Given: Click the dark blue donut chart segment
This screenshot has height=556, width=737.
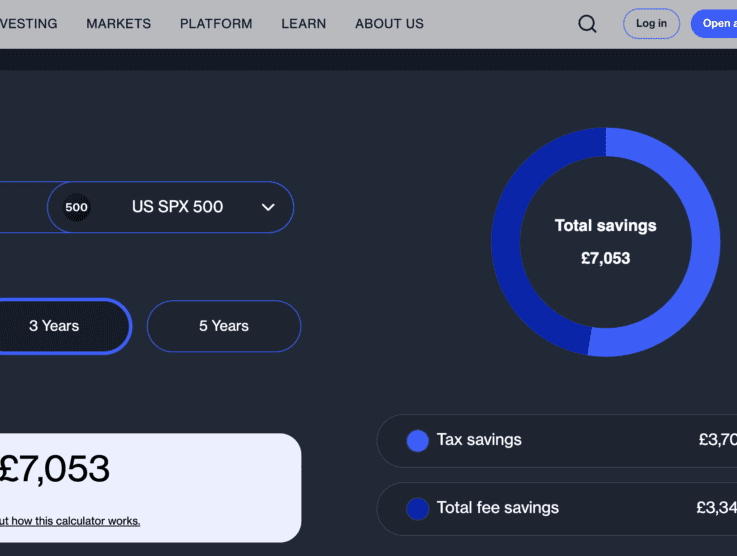Looking at the screenshot, I should pos(506,244).
